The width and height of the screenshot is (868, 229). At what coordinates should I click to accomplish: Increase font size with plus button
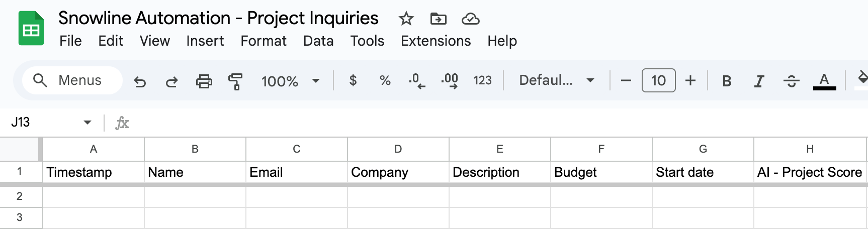tap(690, 80)
